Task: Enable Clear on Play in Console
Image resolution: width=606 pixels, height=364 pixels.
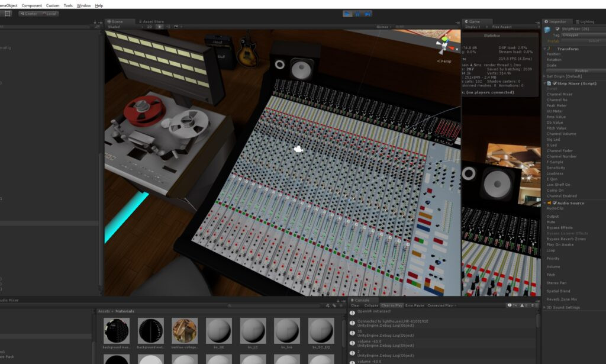Action: 392,305
